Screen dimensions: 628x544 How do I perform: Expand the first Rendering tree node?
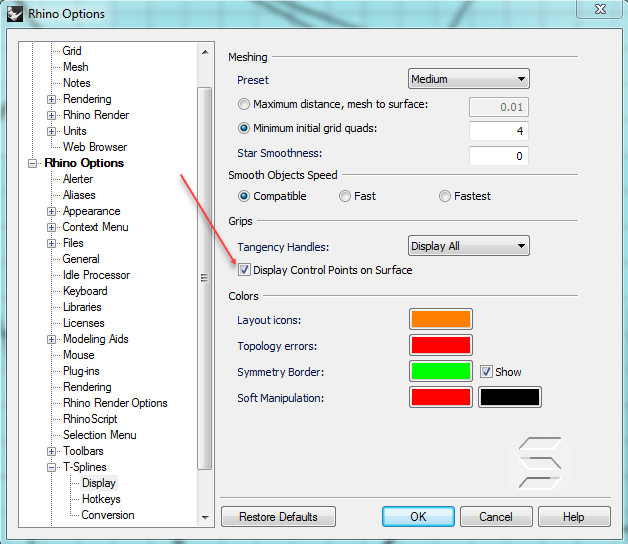point(51,99)
